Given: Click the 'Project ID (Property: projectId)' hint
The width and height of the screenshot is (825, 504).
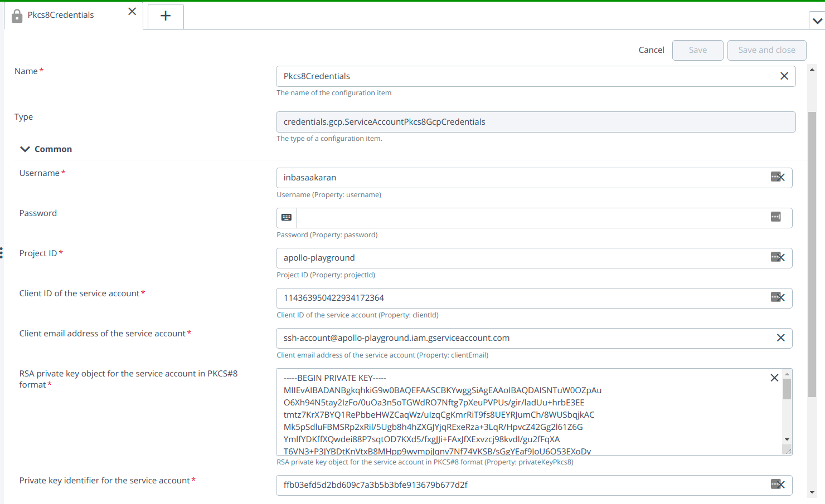Looking at the screenshot, I should tap(326, 275).
